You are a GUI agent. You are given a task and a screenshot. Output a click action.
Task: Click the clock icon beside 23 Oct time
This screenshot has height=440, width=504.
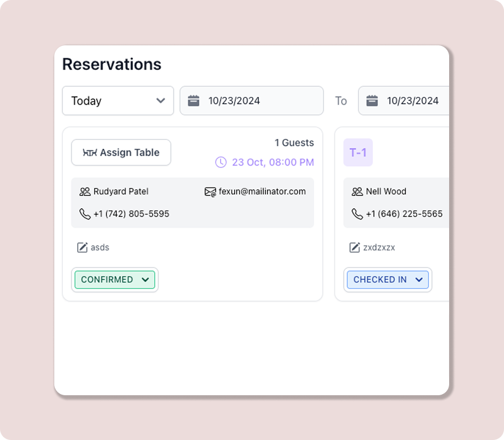tap(221, 162)
